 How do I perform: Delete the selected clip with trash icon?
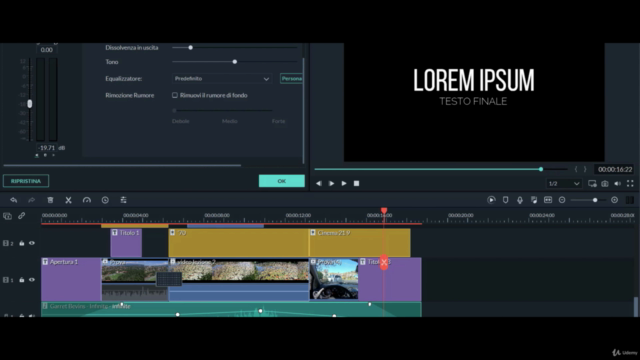[x=50, y=200]
